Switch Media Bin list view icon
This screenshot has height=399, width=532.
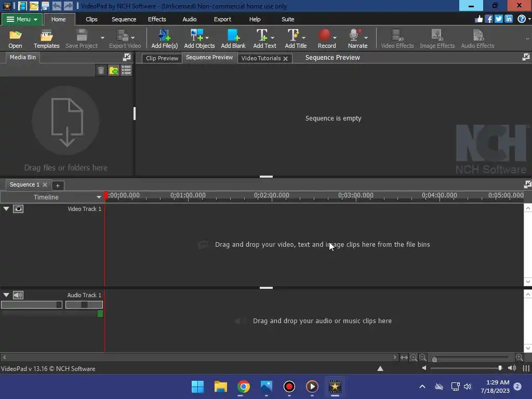[x=126, y=70]
